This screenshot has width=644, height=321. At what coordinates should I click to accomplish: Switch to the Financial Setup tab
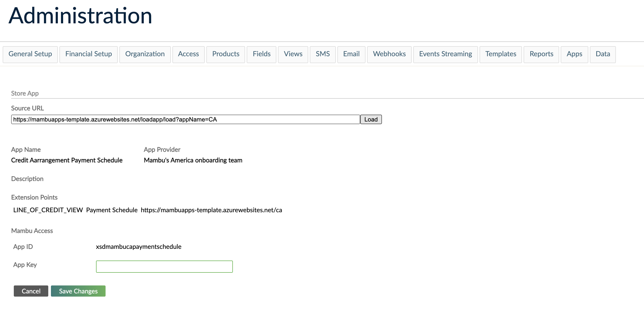[x=89, y=54]
